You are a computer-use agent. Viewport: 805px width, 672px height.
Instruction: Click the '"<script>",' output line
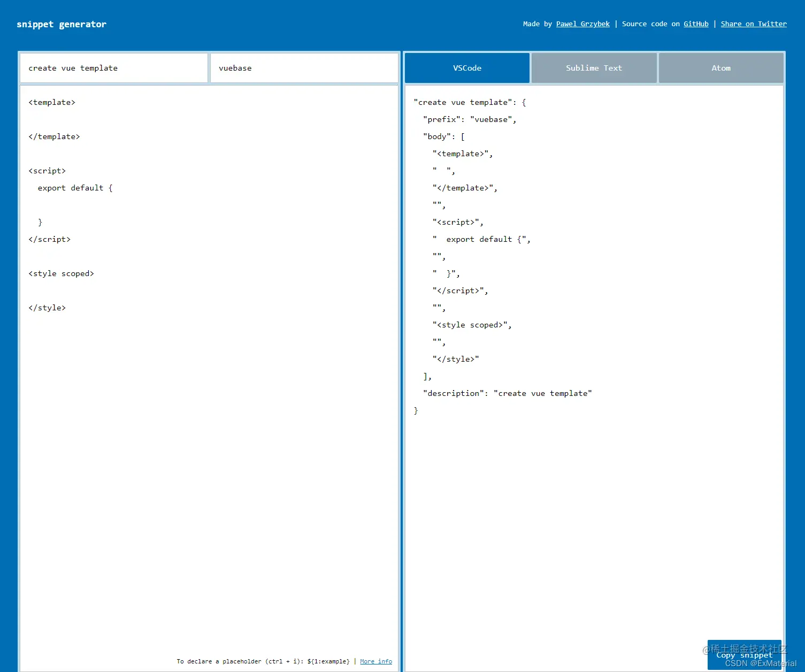point(458,222)
